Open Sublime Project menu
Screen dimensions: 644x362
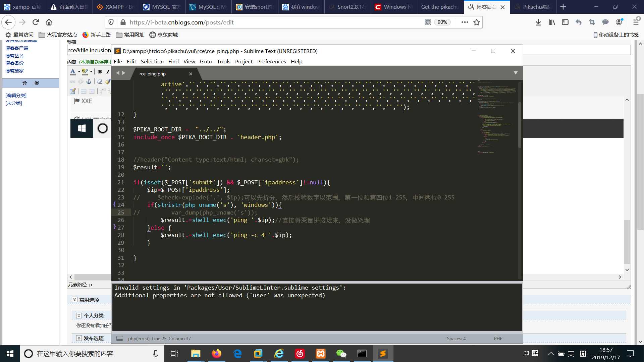[244, 61]
